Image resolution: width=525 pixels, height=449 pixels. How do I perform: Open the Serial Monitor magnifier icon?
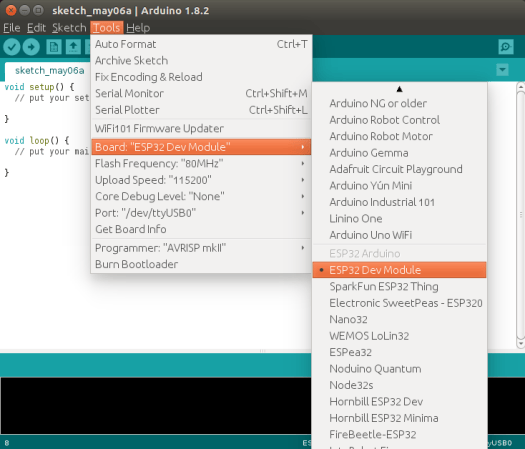[x=506, y=47]
